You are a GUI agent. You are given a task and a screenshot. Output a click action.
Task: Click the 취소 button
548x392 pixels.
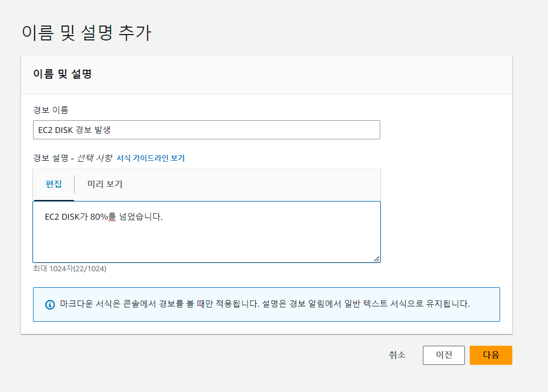click(397, 355)
